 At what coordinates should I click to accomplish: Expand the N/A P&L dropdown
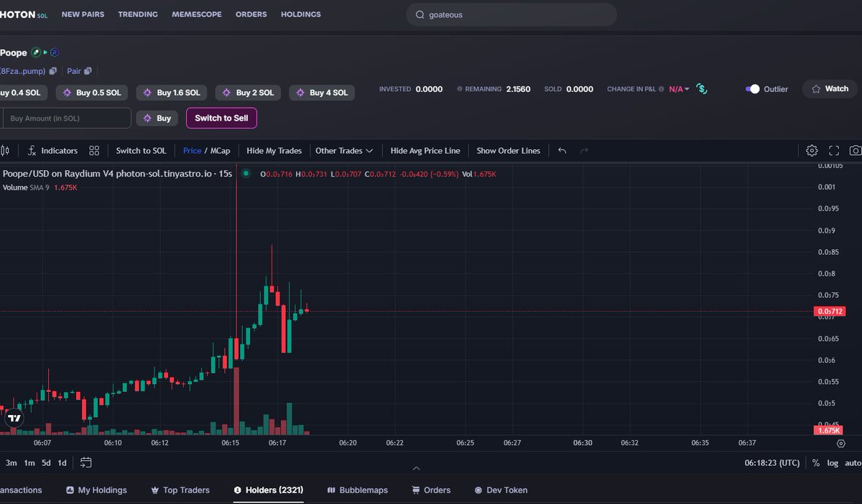pos(679,89)
